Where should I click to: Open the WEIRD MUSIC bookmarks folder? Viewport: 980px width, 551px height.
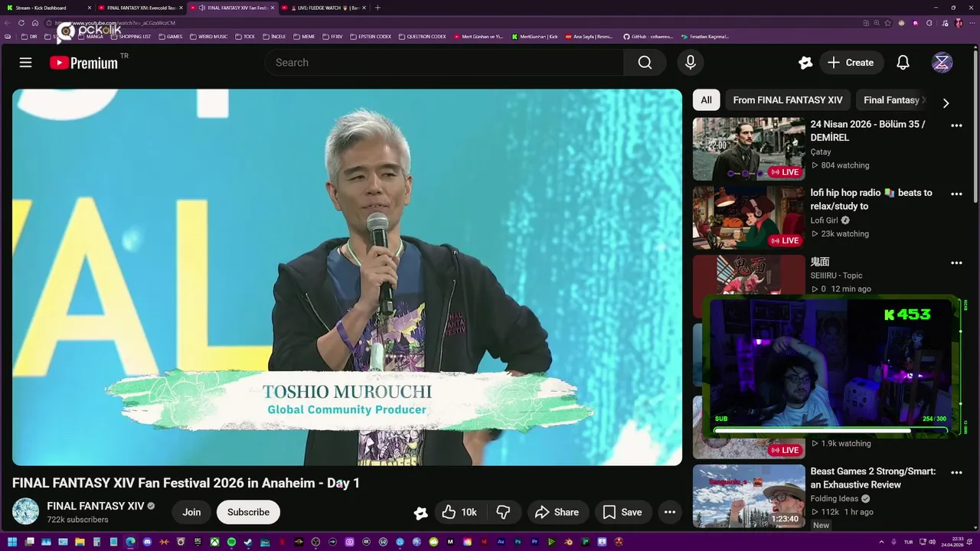click(x=208, y=37)
